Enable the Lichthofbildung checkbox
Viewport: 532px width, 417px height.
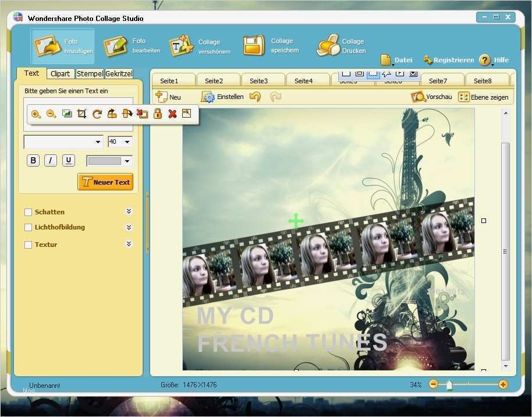click(28, 228)
